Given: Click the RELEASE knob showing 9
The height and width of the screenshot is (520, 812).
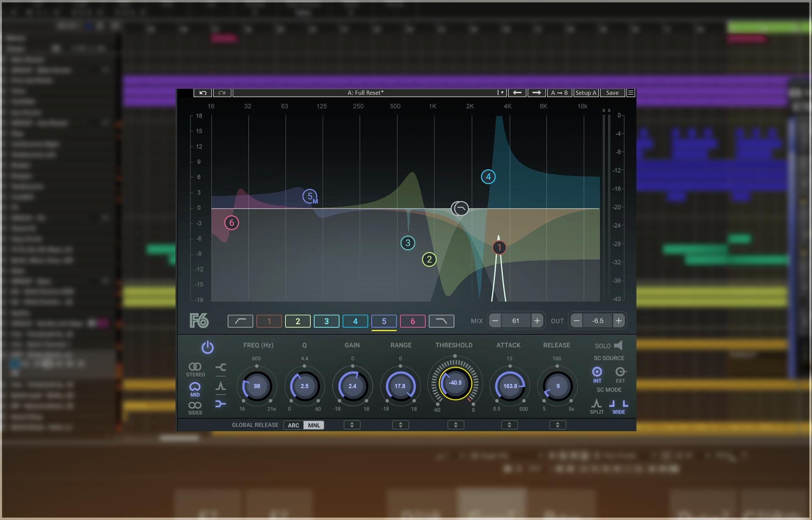Looking at the screenshot, I should pyautogui.click(x=557, y=386).
